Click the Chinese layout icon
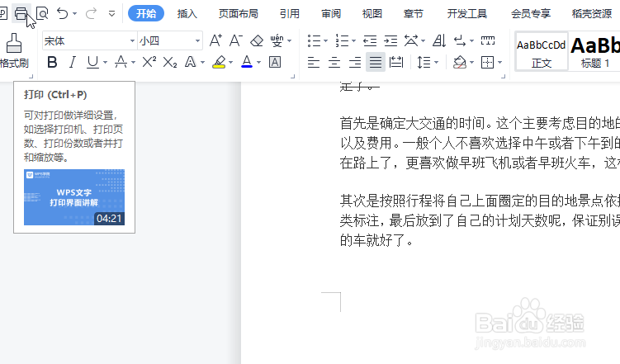Screen dimensions: 620x364 [411, 40]
